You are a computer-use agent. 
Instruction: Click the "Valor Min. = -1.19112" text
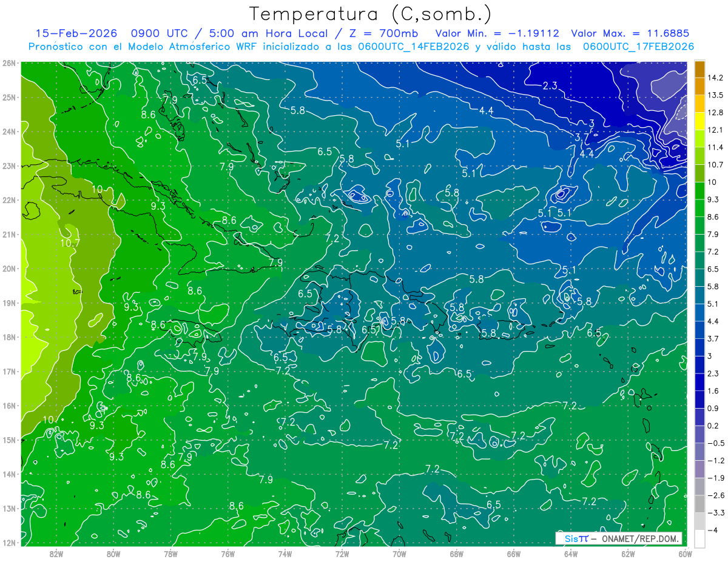[x=497, y=33]
